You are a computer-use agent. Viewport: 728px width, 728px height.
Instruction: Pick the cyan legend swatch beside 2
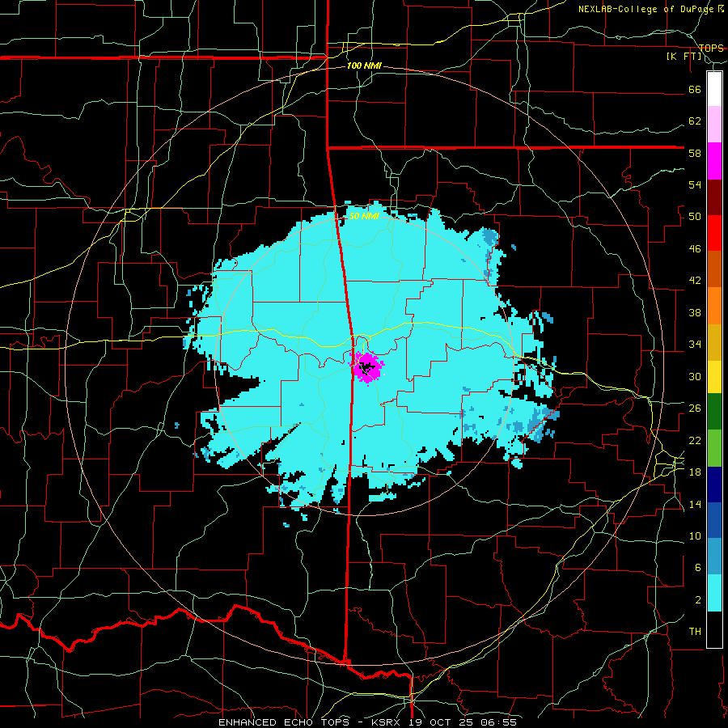[714, 593]
